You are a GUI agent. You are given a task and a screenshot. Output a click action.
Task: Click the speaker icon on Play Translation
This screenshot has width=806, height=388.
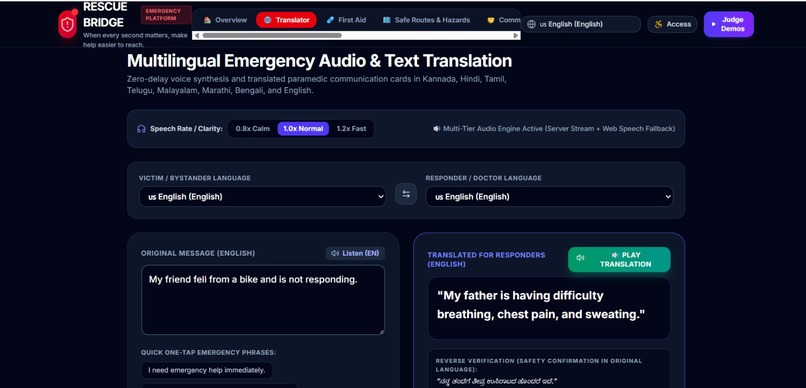(x=580, y=258)
